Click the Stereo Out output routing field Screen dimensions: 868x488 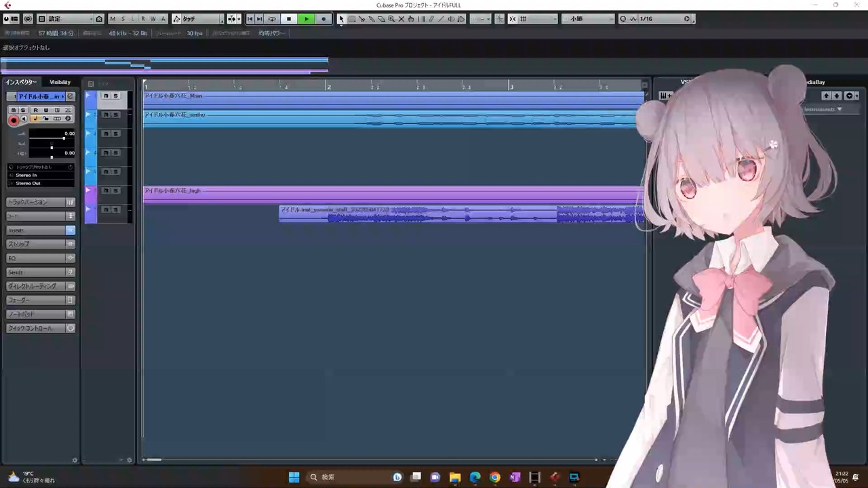41,183
